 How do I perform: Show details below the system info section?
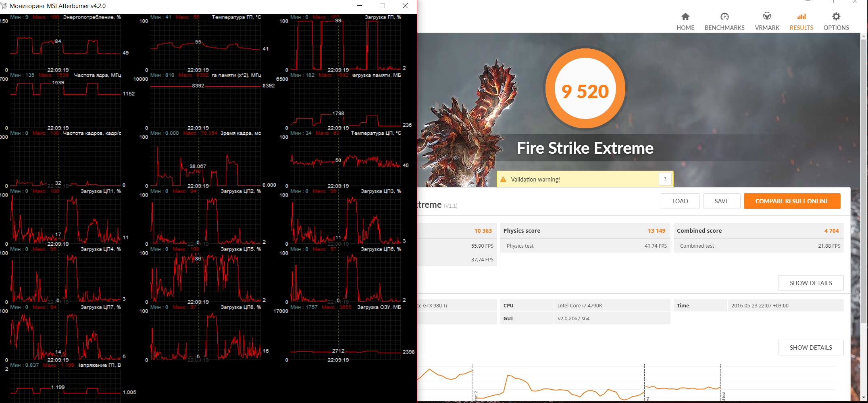(811, 348)
